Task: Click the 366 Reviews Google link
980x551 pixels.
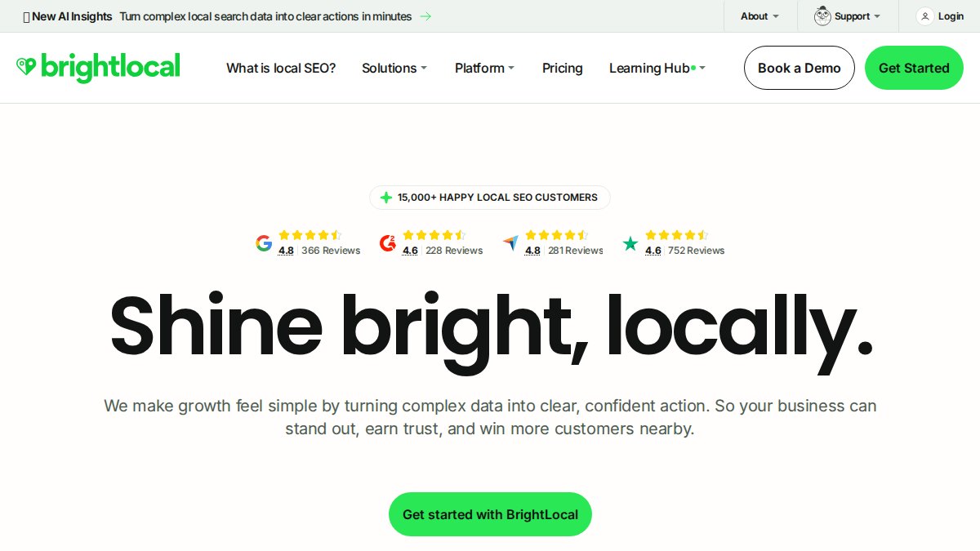Action: 331,251
